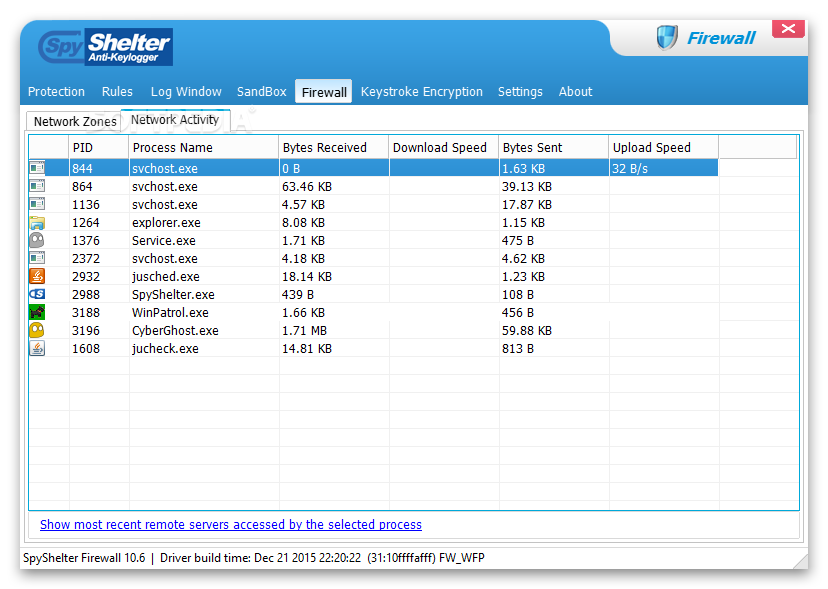Click the 14.81 KB bytes received value

[307, 348]
